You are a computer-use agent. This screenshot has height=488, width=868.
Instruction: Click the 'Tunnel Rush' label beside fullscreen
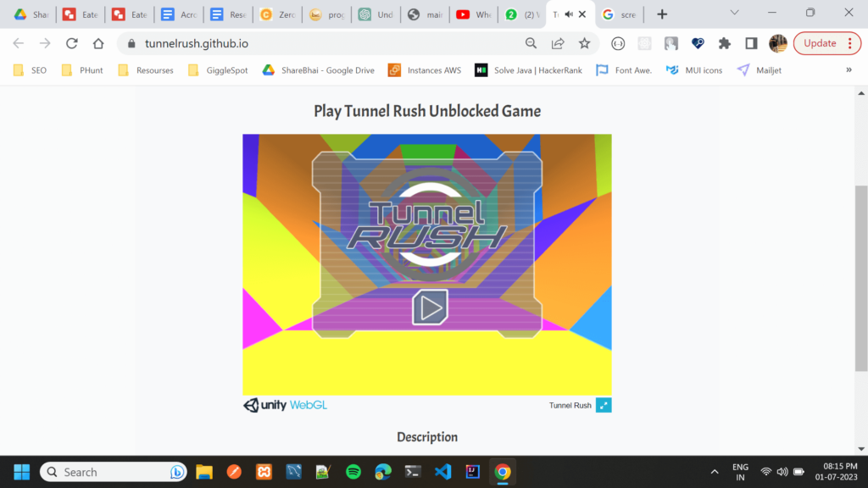[570, 406]
